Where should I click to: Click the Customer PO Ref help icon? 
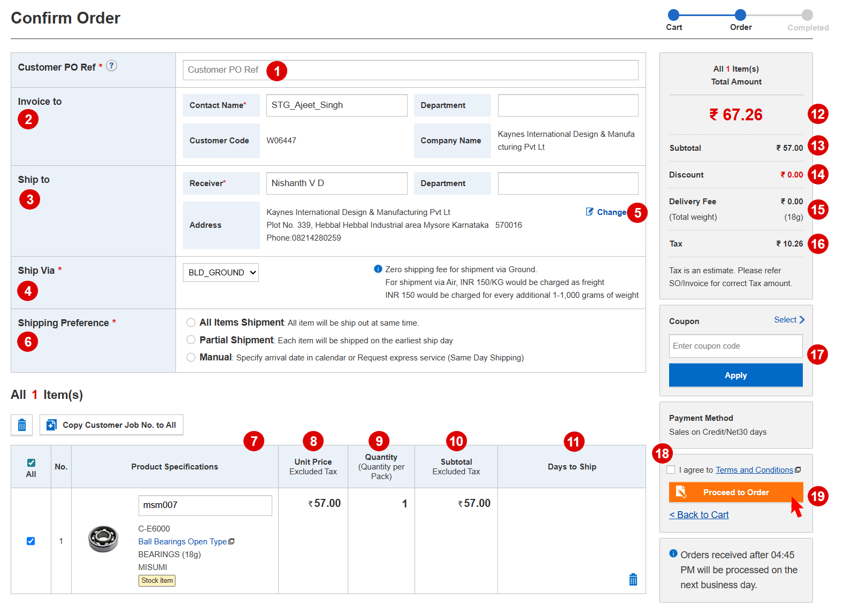point(111,66)
